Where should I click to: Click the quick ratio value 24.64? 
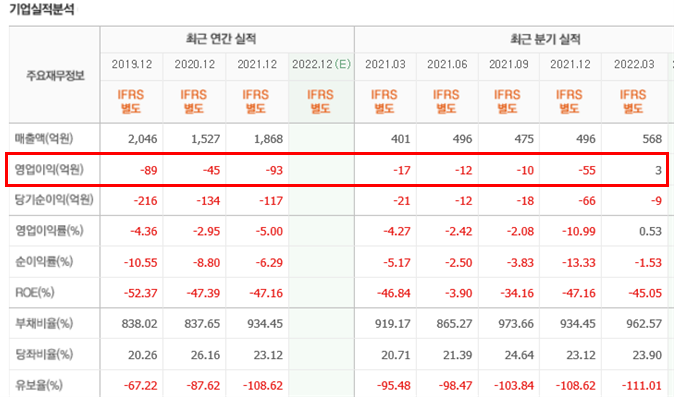[x=519, y=355]
